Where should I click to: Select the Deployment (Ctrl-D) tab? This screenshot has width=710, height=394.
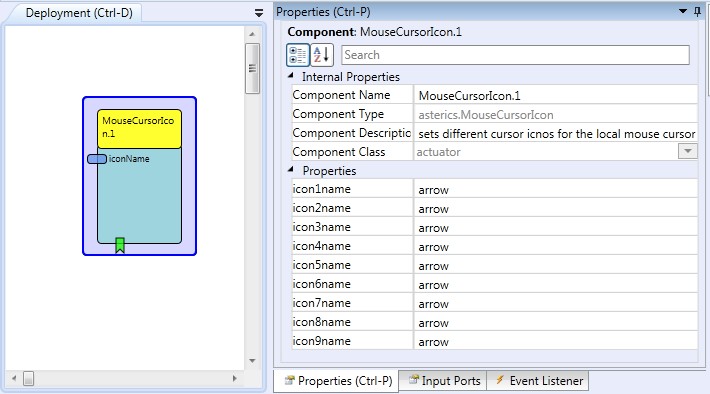[79, 13]
